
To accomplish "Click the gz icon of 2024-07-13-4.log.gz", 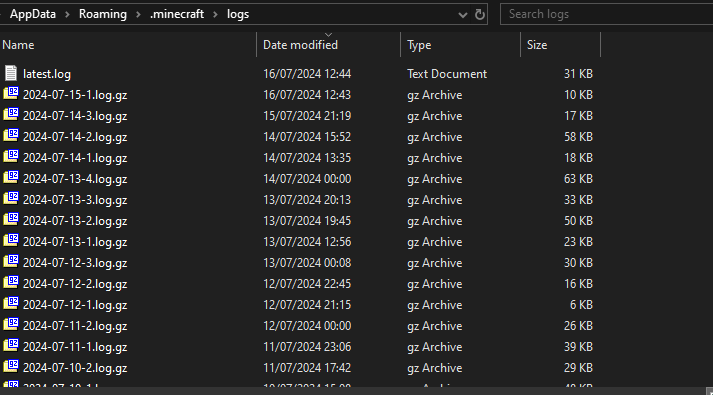I will tap(11, 177).
